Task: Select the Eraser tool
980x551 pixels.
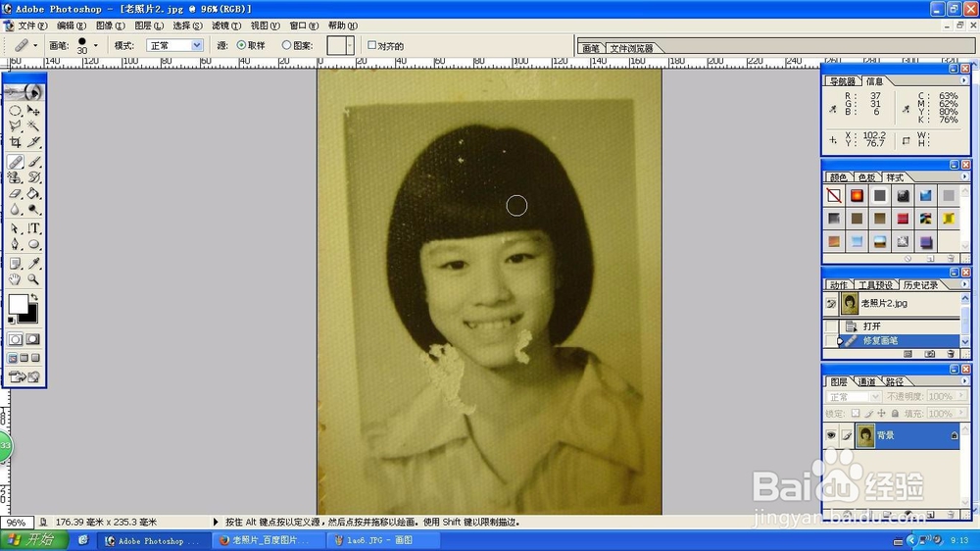Action: tap(15, 193)
